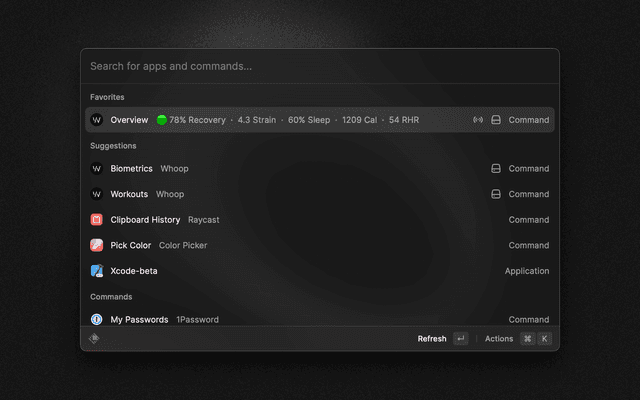Image resolution: width=640 pixels, height=400 pixels.
Task: Click the Whoop icon beside Biometrics
Action: tap(97, 169)
